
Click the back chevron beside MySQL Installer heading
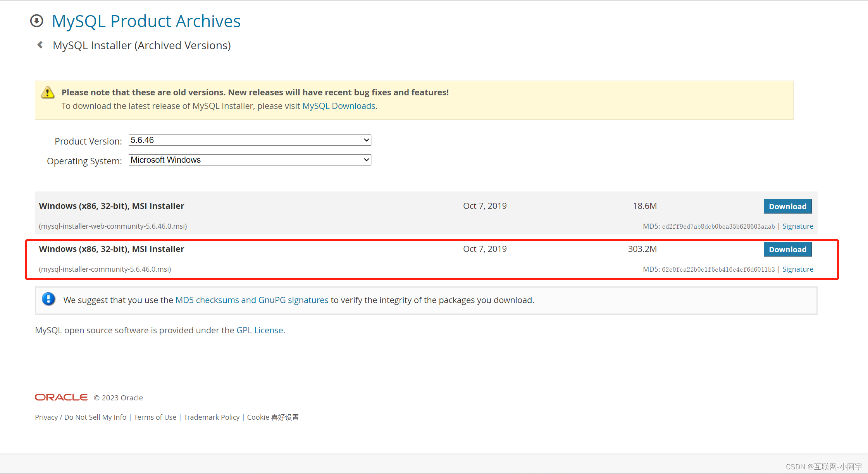click(40, 45)
